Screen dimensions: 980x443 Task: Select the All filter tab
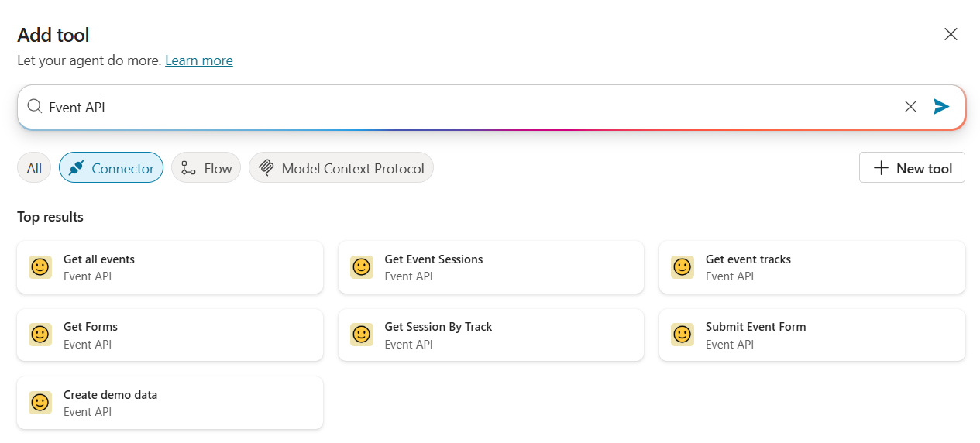[x=34, y=168]
